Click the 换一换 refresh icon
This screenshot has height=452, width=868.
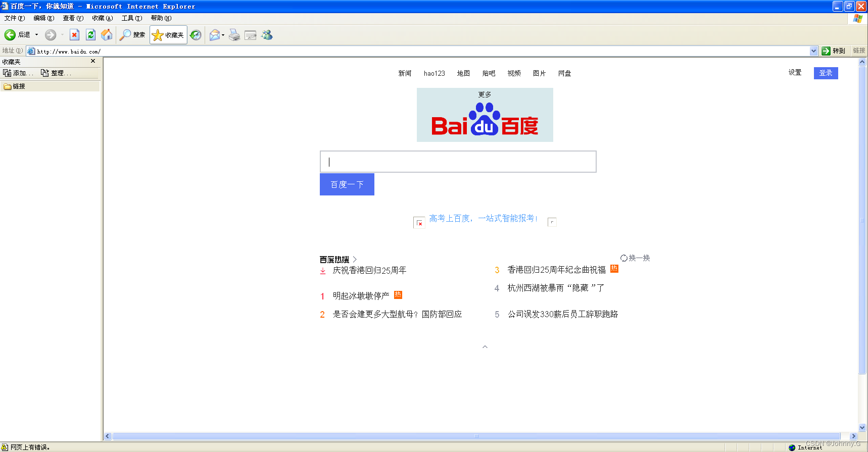[624, 258]
